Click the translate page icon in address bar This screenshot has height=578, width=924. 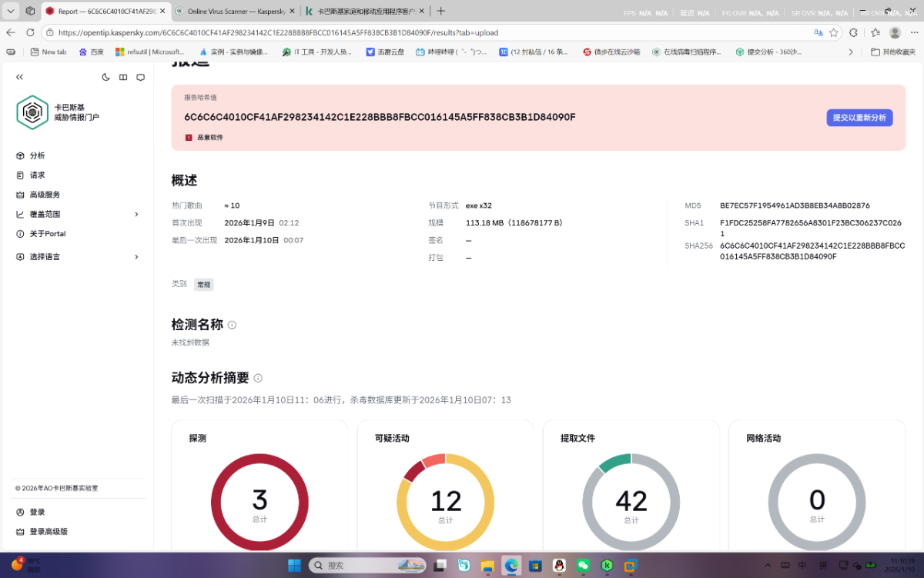pyautogui.click(x=819, y=32)
